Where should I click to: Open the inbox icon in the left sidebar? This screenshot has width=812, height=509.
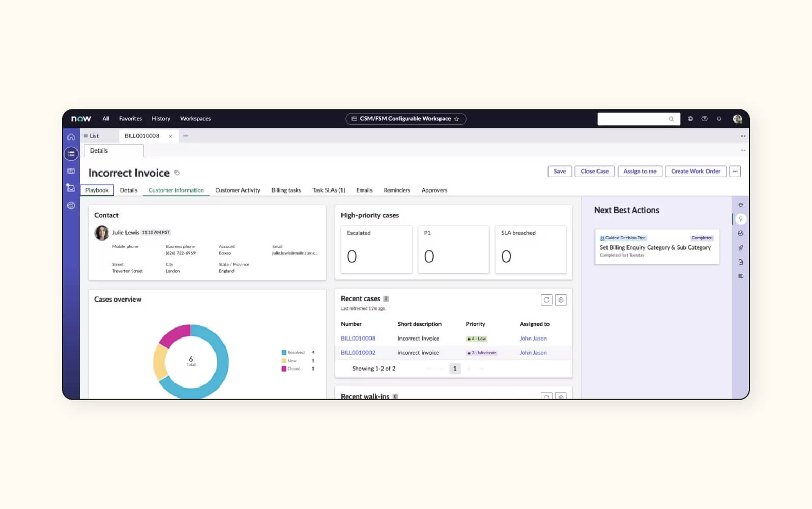click(71, 188)
